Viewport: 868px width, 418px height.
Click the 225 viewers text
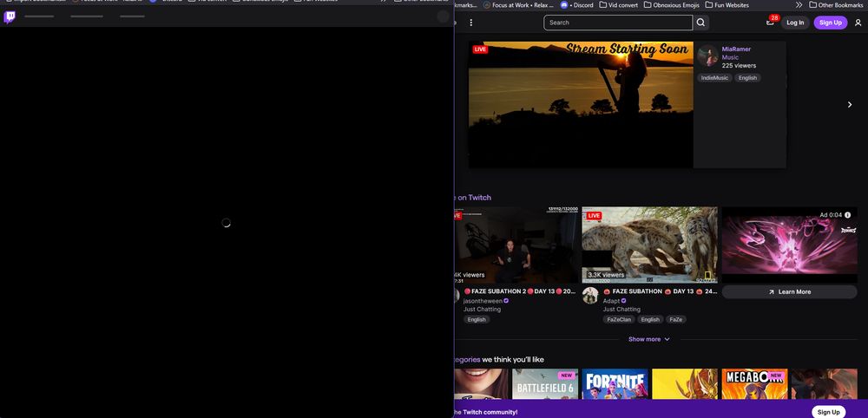(x=739, y=66)
